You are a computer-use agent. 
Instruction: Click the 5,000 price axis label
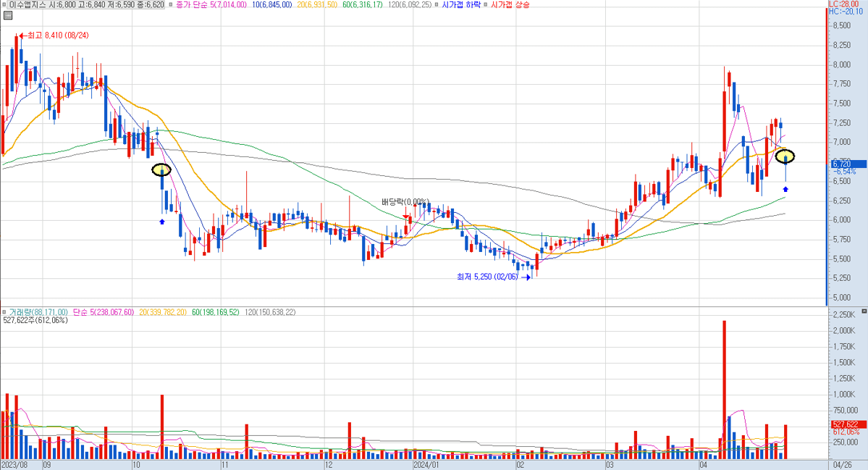(x=841, y=297)
